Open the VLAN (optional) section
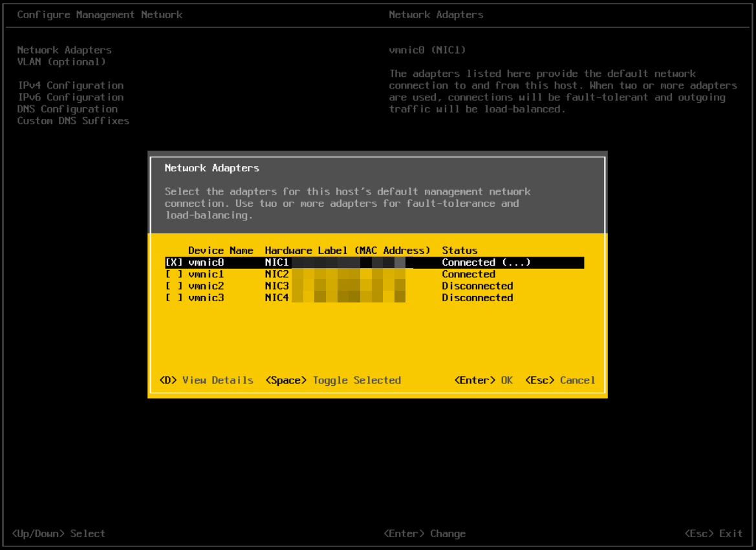This screenshot has height=550, width=756. 61,61
